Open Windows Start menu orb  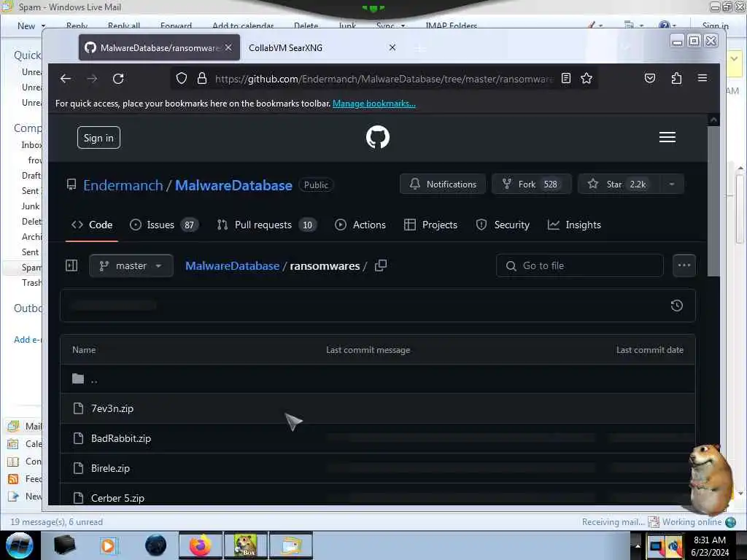pos(20,545)
